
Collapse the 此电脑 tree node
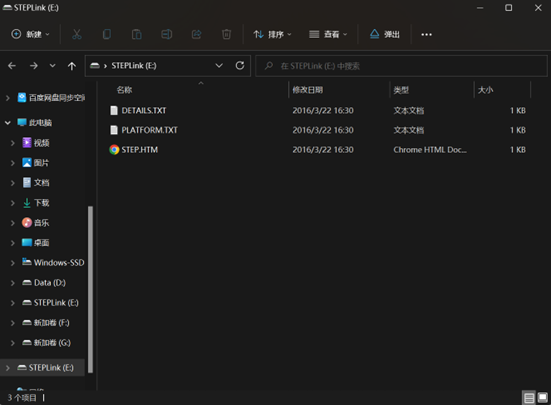point(8,123)
